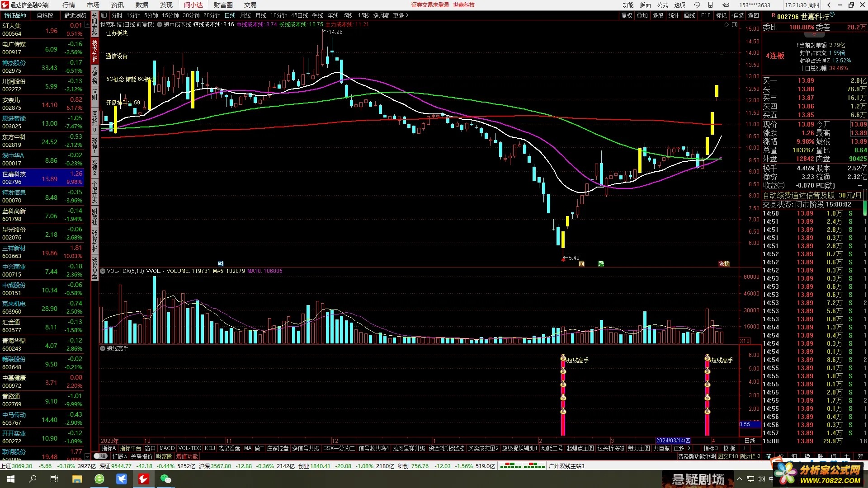Open the circle icon before VOL-TDX indicator
This screenshot has width=868, height=488.
pyautogui.click(x=103, y=271)
